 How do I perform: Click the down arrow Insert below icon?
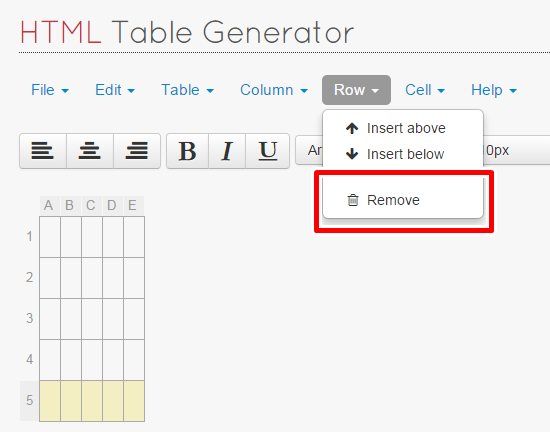pyautogui.click(x=352, y=154)
